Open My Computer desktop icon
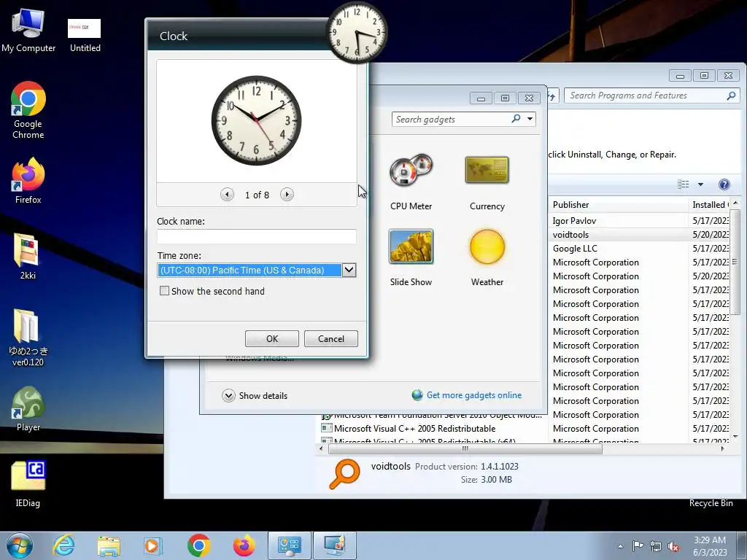Image resolution: width=747 pixels, height=560 pixels. pos(28,30)
